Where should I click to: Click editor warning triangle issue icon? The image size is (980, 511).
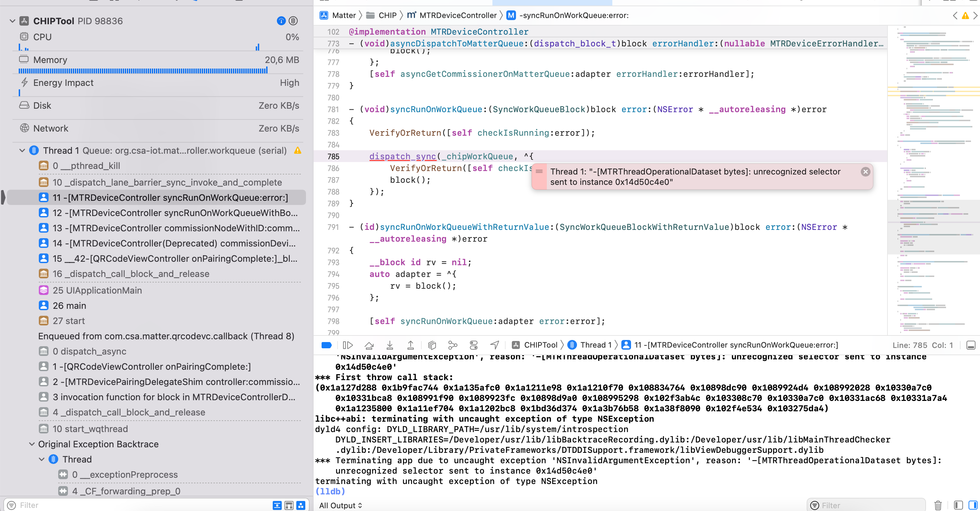[x=965, y=15]
